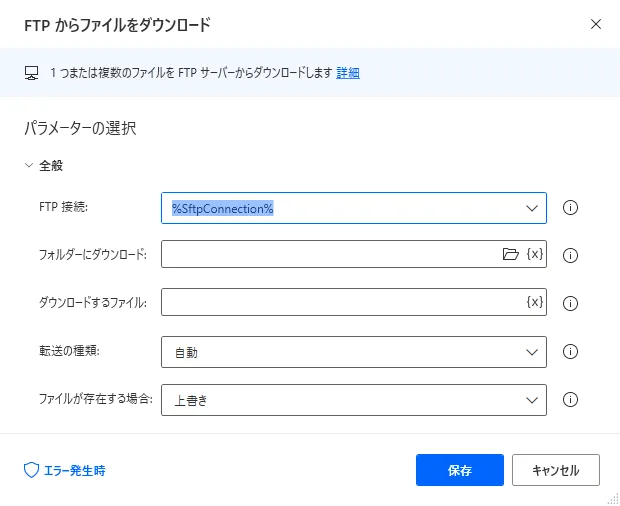The width and height of the screenshot is (620, 506).
Task: Click the フォルダーにダウンロード text field
Action: (330, 254)
